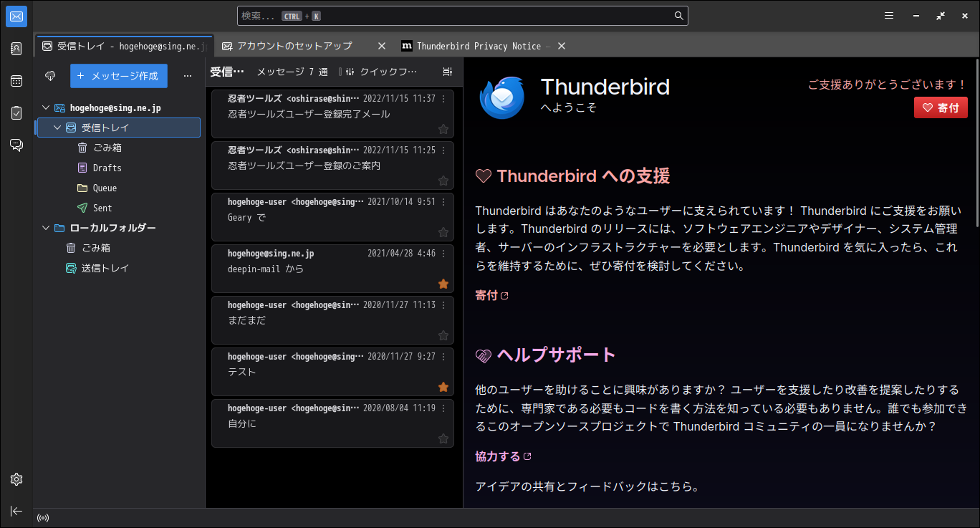Open the テスト message

[x=332, y=372]
